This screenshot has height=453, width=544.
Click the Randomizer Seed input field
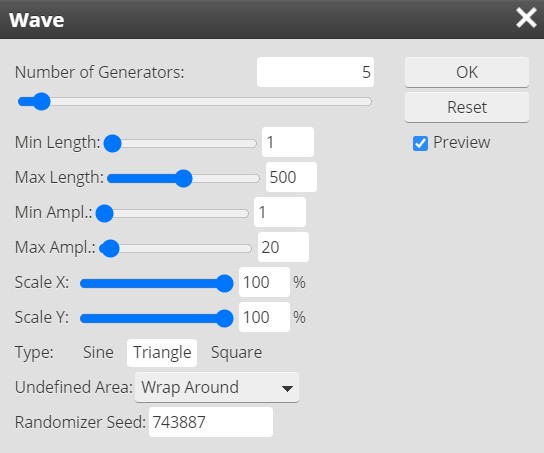[x=211, y=422]
